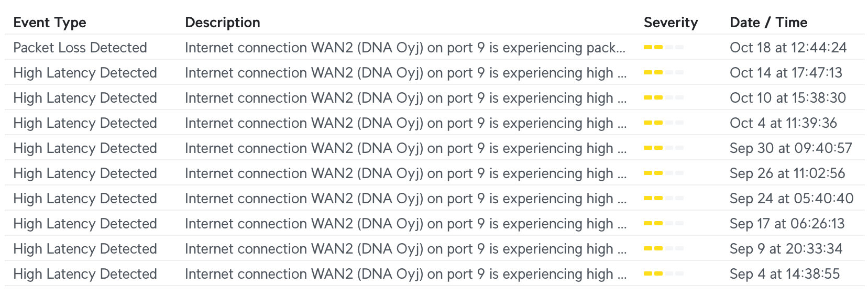The width and height of the screenshot is (868, 296).
Task: Select the truncated packet loss description text
Action: tap(405, 48)
